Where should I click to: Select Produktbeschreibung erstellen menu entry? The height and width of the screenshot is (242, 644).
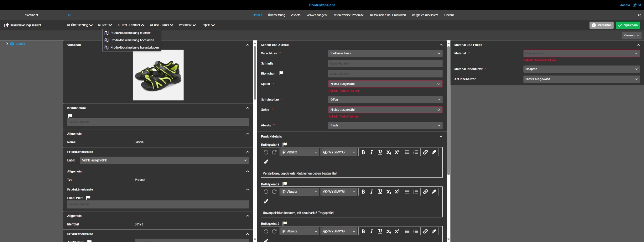(x=131, y=33)
